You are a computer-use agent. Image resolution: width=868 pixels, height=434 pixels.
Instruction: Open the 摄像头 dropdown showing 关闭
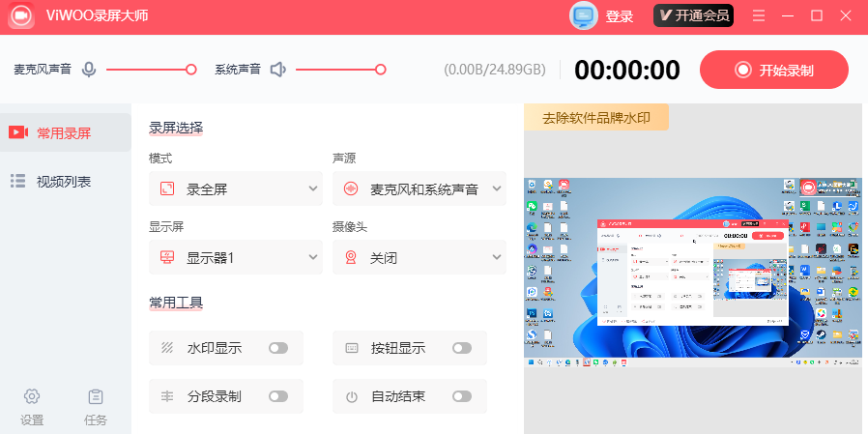[420, 257]
